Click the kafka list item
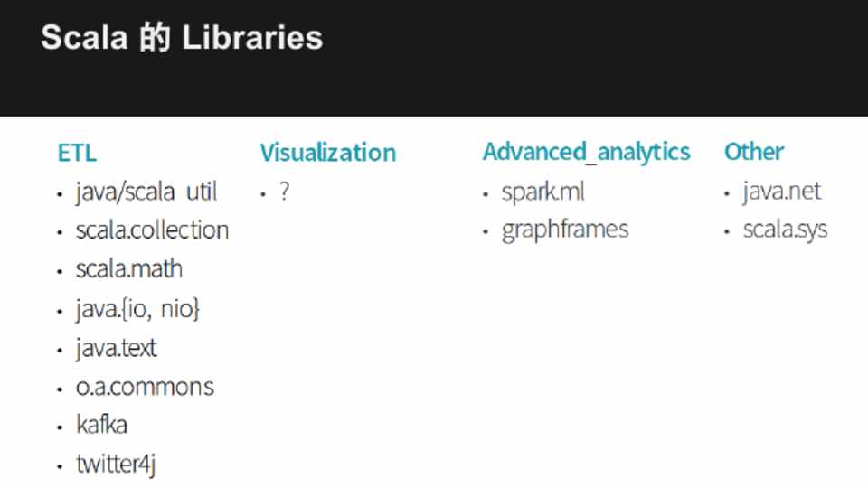Image resolution: width=868 pixels, height=488 pixels. 101,426
